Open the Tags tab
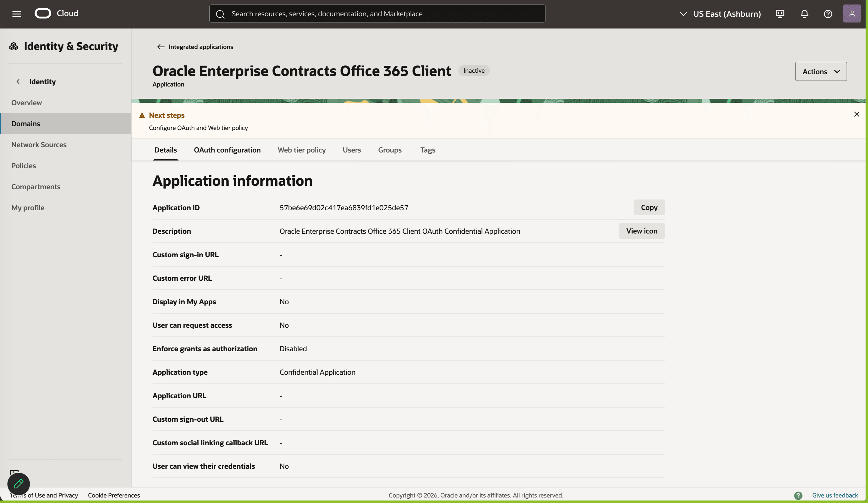Screen dimensions: 868x503 point(427,150)
